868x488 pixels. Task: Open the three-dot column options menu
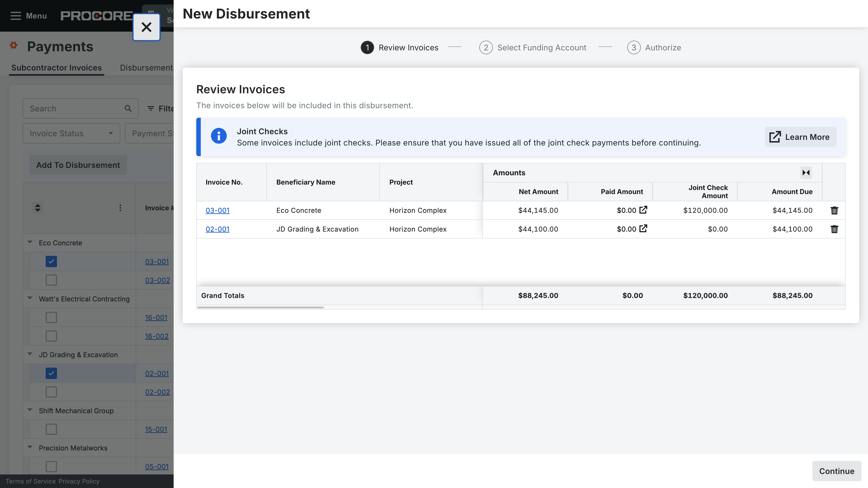click(120, 208)
